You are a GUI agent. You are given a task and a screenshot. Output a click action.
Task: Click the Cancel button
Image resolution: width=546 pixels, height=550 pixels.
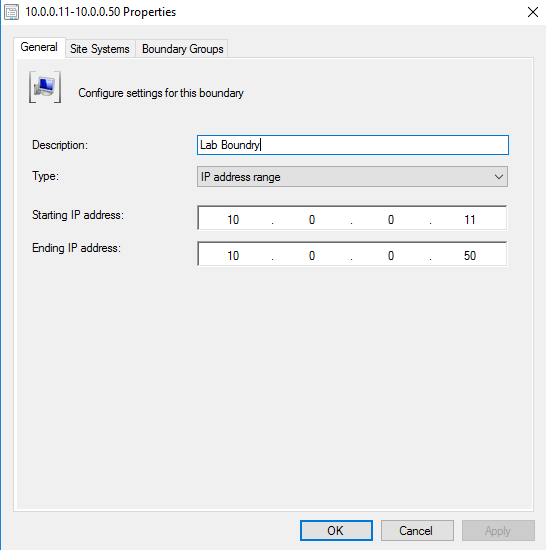[417, 530]
